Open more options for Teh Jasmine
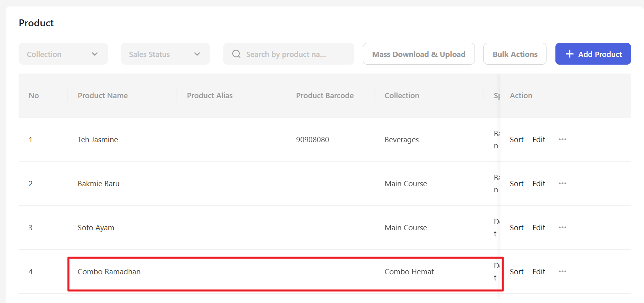This screenshot has height=303, width=644. tap(562, 139)
